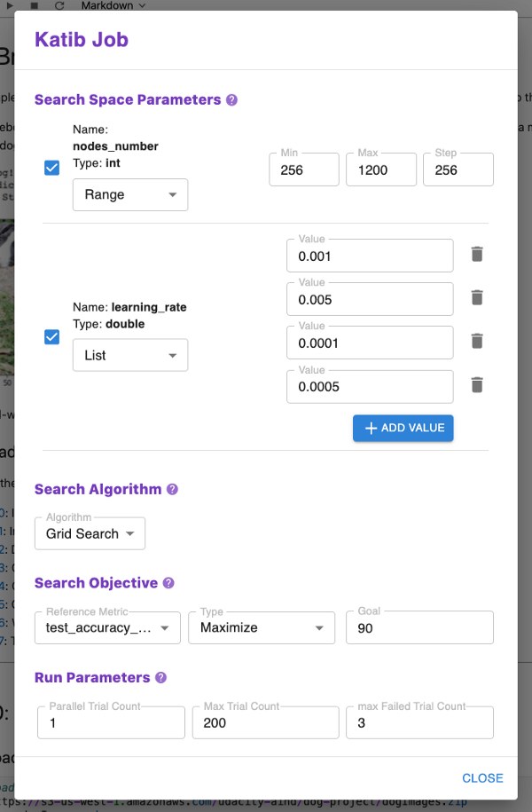532x812 pixels.
Task: Expand the List type dropdown
Action: coord(129,355)
